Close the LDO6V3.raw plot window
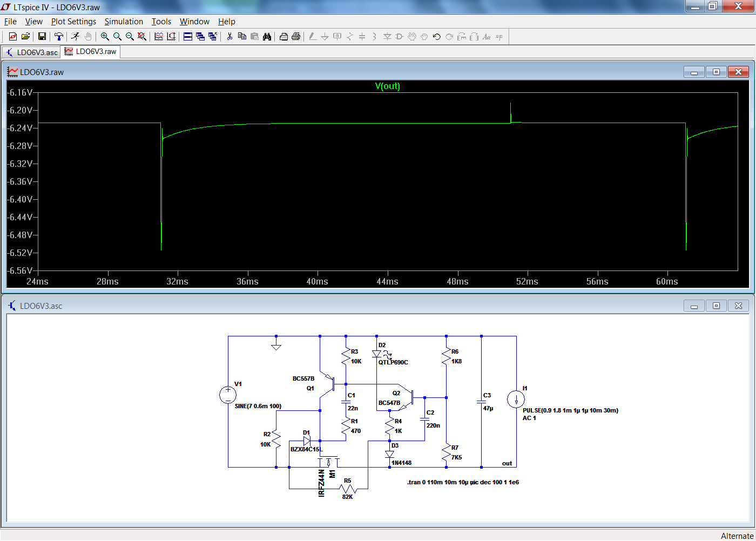The image size is (756, 541). point(738,72)
